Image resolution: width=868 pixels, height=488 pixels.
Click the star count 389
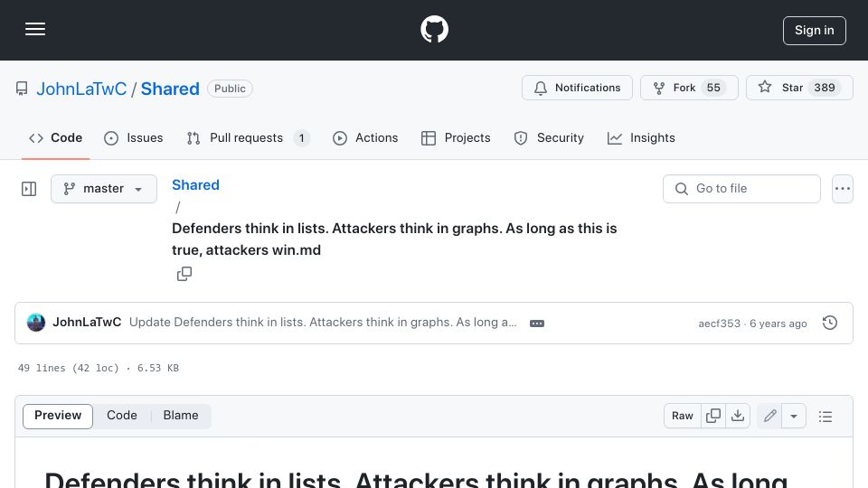click(825, 88)
